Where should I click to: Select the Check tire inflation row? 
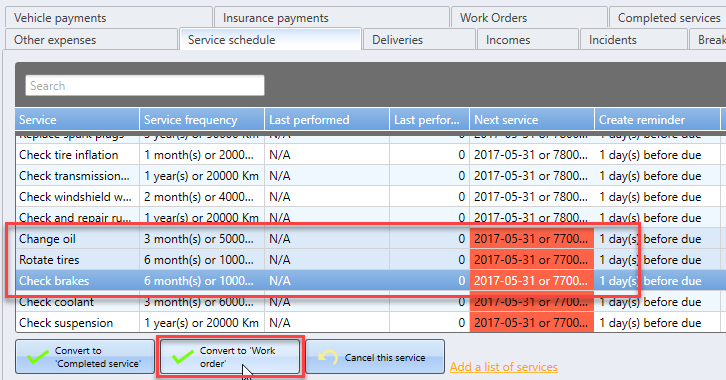[370, 155]
